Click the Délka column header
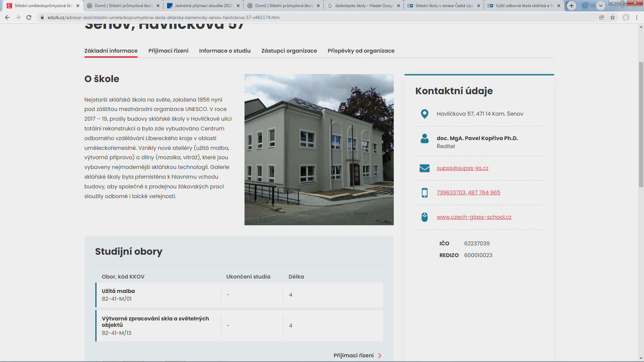Screen dimensions: 644x362 296,277
